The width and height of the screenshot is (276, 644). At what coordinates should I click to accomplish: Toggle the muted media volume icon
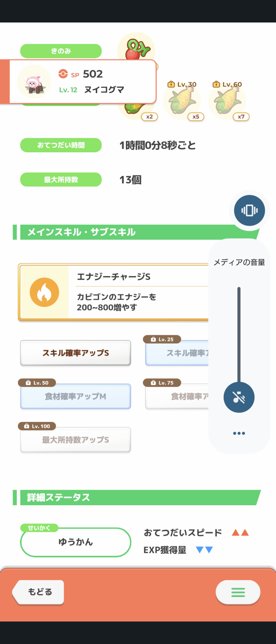click(x=239, y=397)
